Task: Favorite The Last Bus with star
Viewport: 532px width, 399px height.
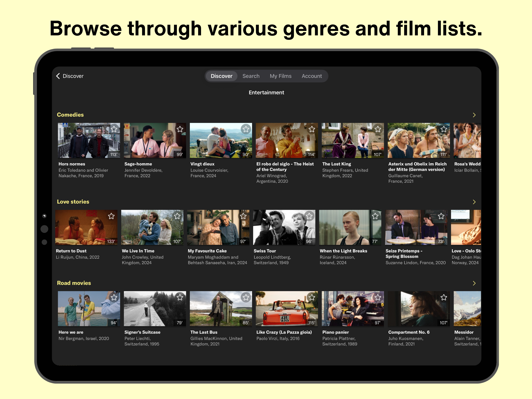Action: tap(246, 298)
